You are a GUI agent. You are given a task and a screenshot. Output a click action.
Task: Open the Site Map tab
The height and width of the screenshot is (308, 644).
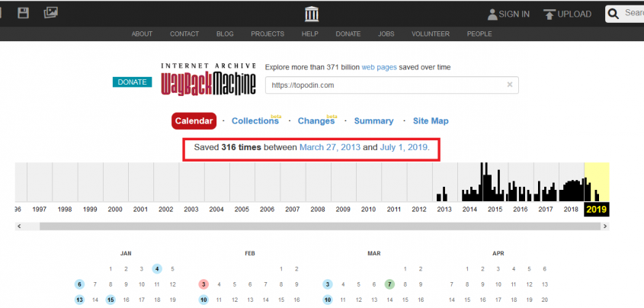tap(431, 121)
